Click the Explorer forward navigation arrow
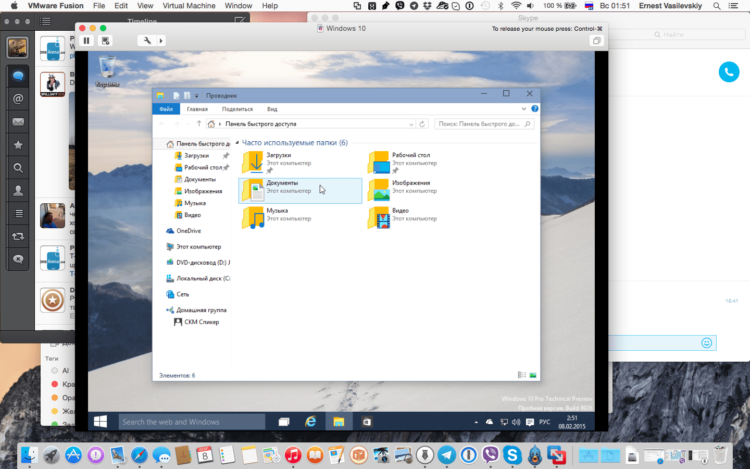This screenshot has height=469, width=750. [x=176, y=124]
